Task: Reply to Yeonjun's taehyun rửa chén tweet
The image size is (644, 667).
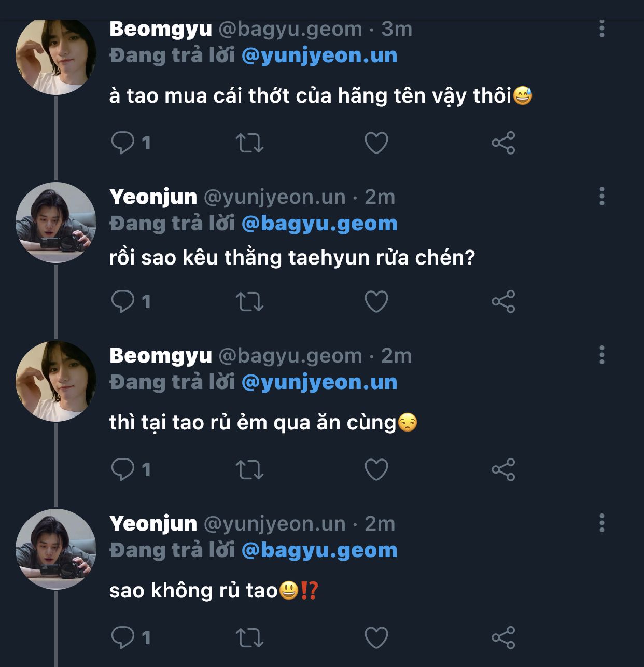Action: click(123, 301)
